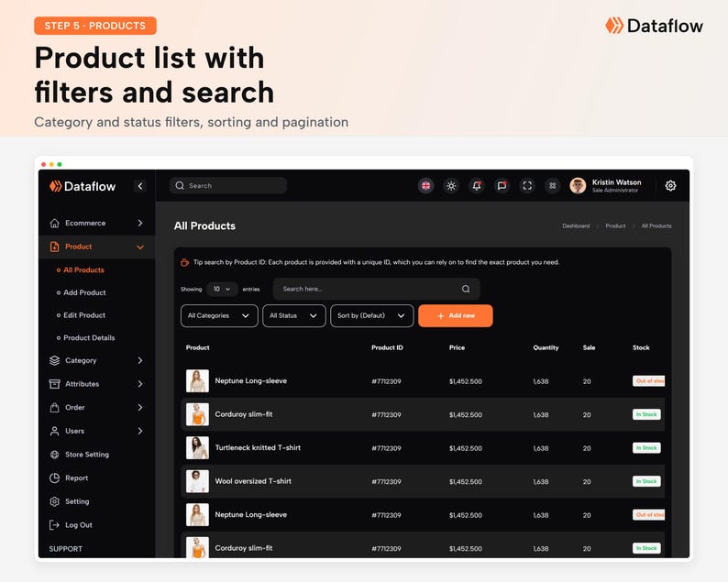Click the tip coffee cup icon

click(184, 262)
